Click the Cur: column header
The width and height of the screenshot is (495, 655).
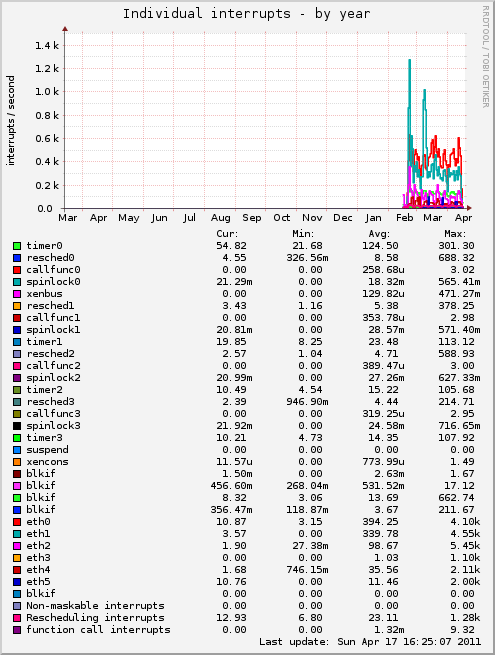(x=227, y=234)
